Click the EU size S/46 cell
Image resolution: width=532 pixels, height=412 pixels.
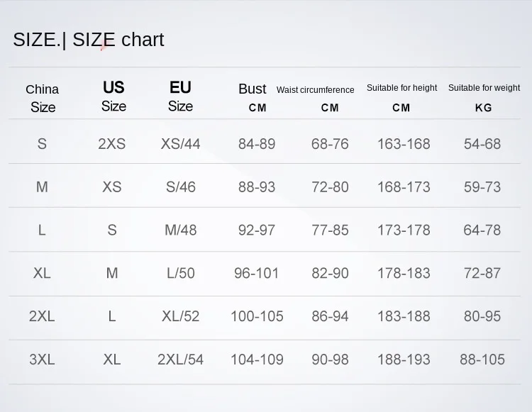(x=181, y=187)
